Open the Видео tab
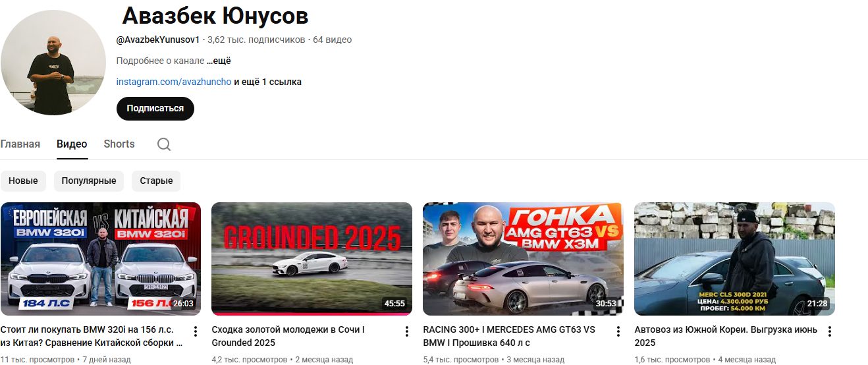 click(x=72, y=144)
